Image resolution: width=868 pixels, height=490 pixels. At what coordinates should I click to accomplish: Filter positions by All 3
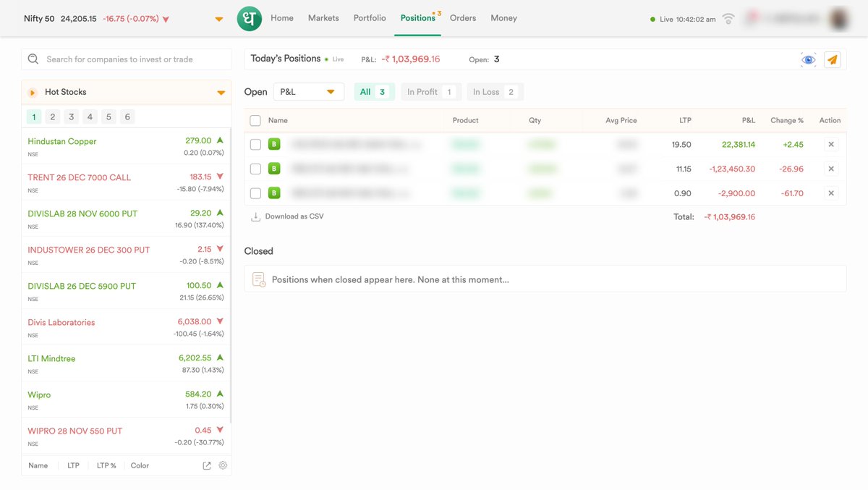(x=374, y=92)
